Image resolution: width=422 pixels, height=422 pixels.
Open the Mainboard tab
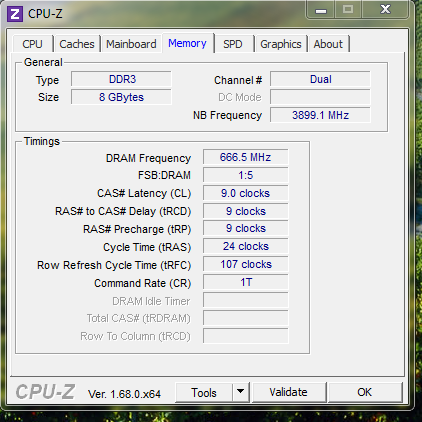click(131, 44)
